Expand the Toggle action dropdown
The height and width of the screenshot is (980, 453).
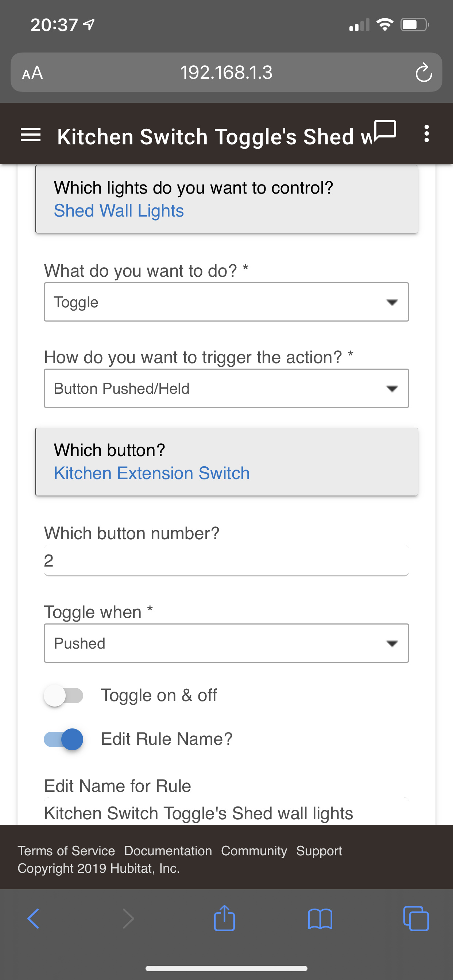coord(226,302)
